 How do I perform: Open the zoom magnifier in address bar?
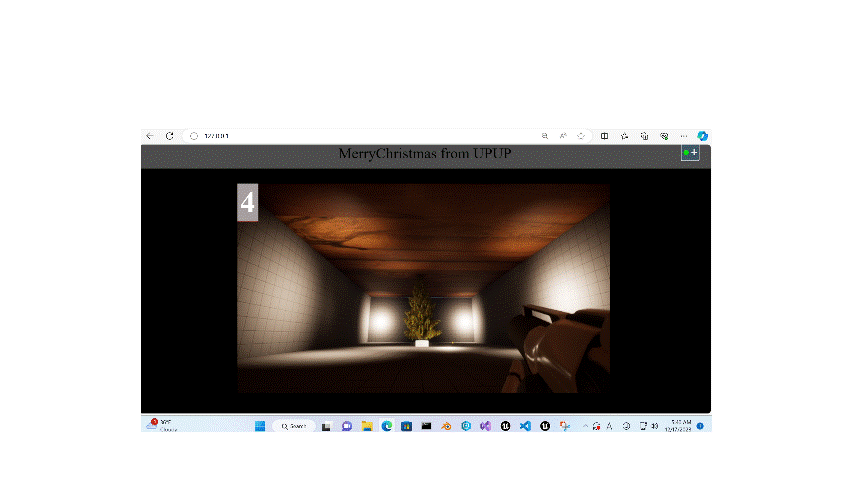(545, 136)
